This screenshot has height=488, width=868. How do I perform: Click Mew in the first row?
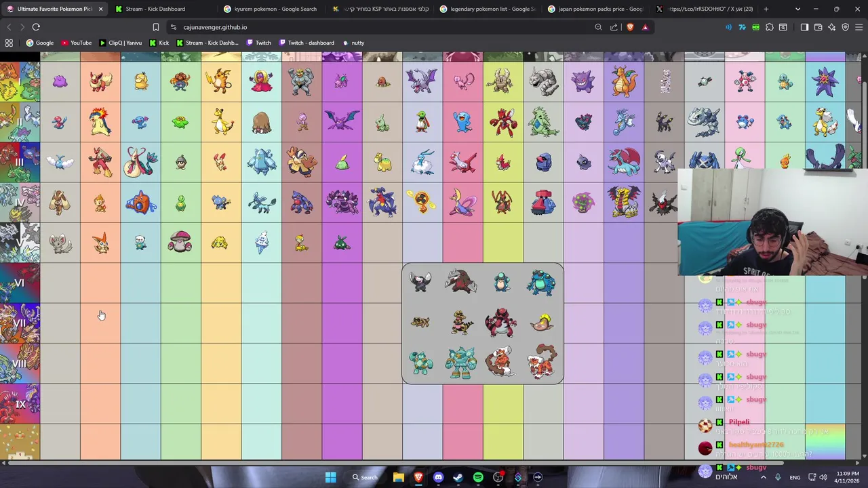tap(463, 82)
